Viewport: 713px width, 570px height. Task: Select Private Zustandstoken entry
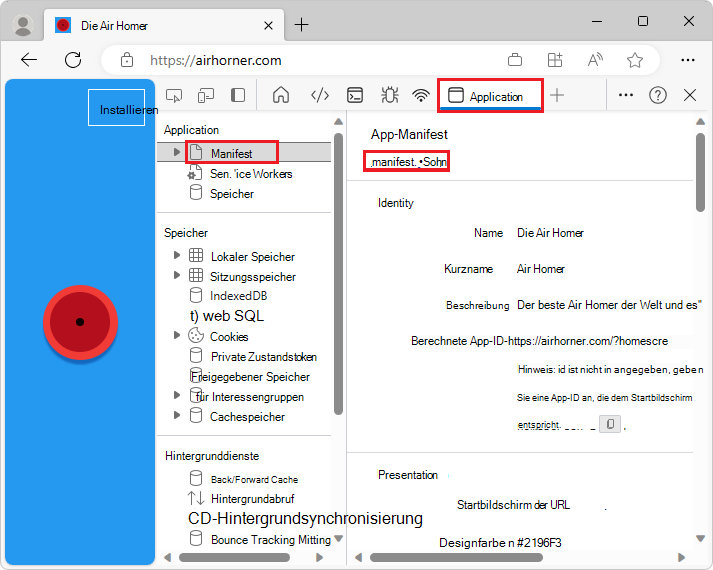253,357
